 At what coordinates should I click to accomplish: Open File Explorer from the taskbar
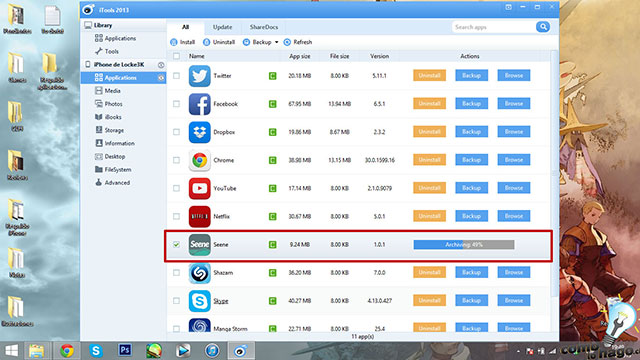(x=37, y=351)
